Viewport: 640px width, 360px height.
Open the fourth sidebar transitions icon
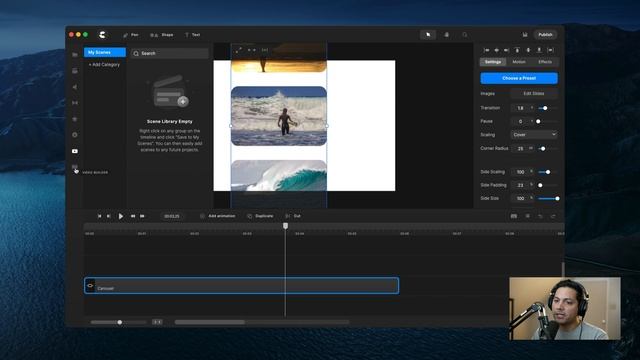[75, 103]
